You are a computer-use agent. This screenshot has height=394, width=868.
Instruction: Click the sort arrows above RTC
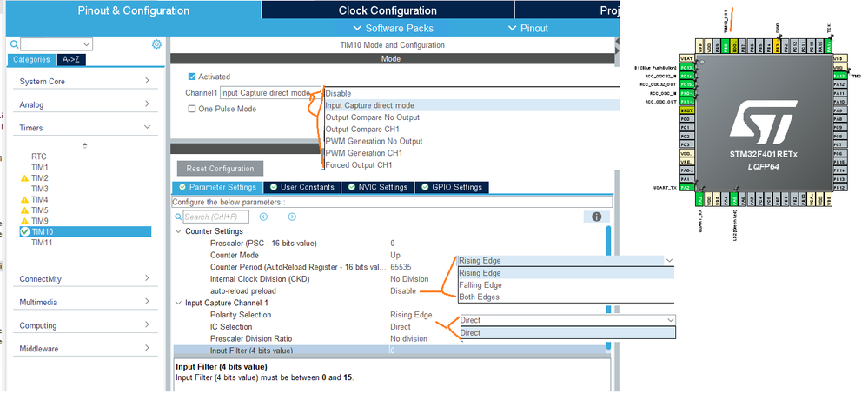pyautogui.click(x=84, y=146)
